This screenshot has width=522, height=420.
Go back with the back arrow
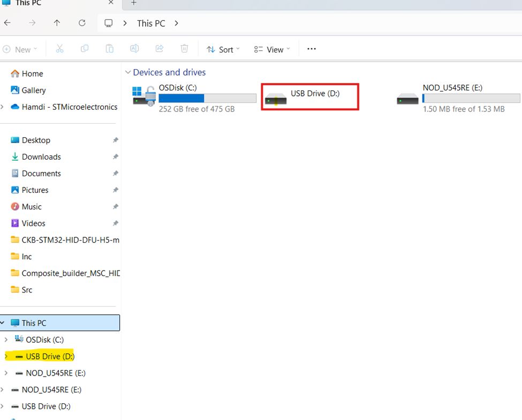coord(7,23)
